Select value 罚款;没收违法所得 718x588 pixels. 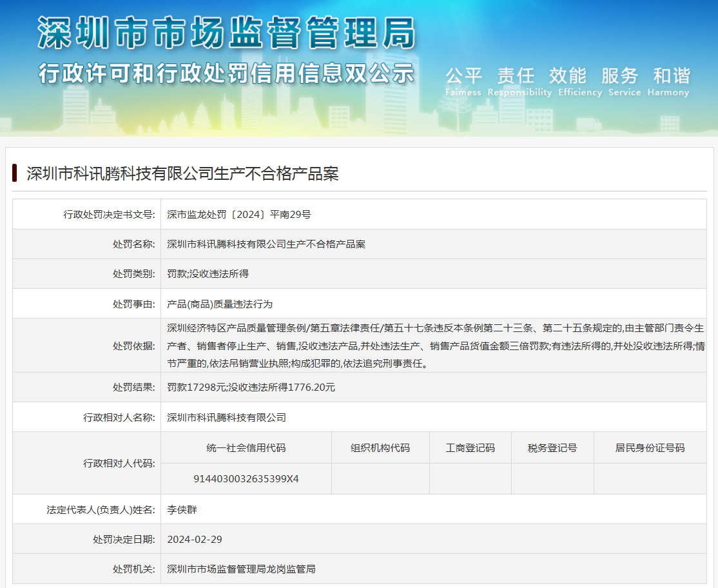tap(208, 274)
